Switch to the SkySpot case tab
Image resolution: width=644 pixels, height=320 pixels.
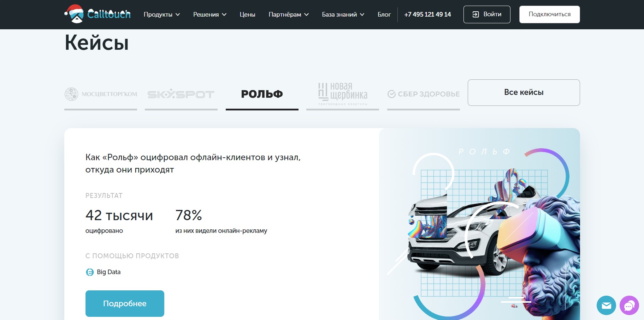(x=181, y=95)
